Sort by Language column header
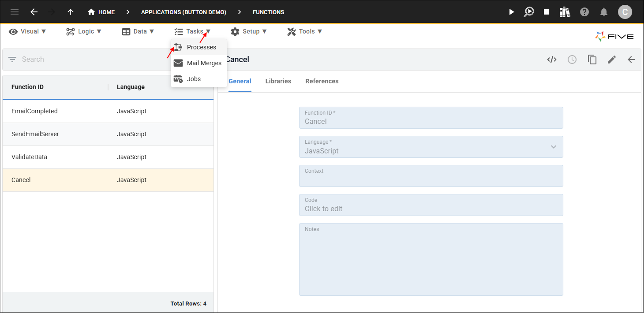Viewport: 644px width, 313px height. [131, 87]
